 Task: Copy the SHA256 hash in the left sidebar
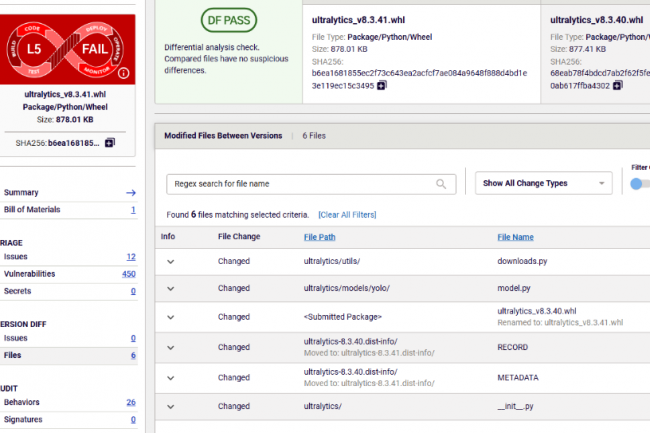(x=110, y=143)
